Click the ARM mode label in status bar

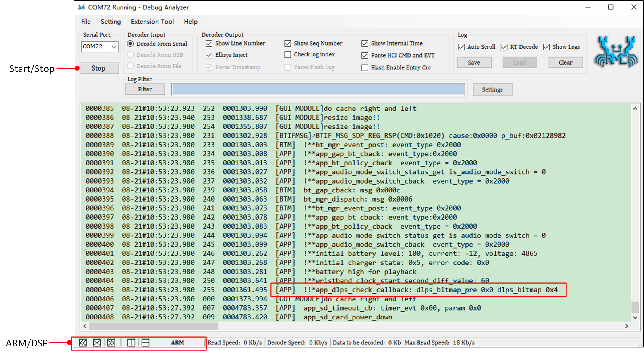click(x=177, y=342)
